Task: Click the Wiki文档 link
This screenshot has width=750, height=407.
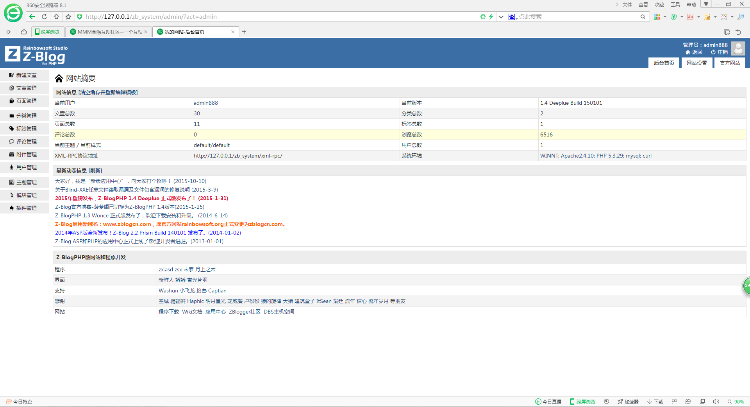Action: (x=192, y=312)
